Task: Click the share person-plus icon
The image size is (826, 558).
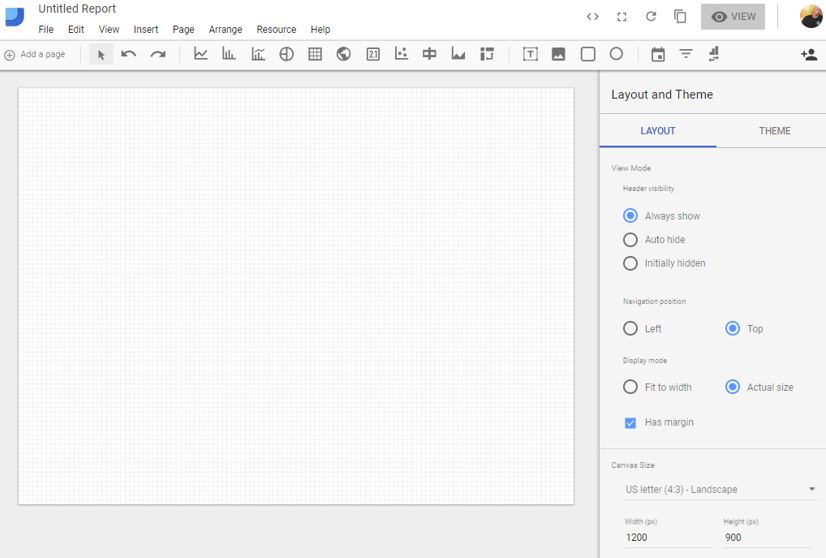Action: tap(808, 54)
